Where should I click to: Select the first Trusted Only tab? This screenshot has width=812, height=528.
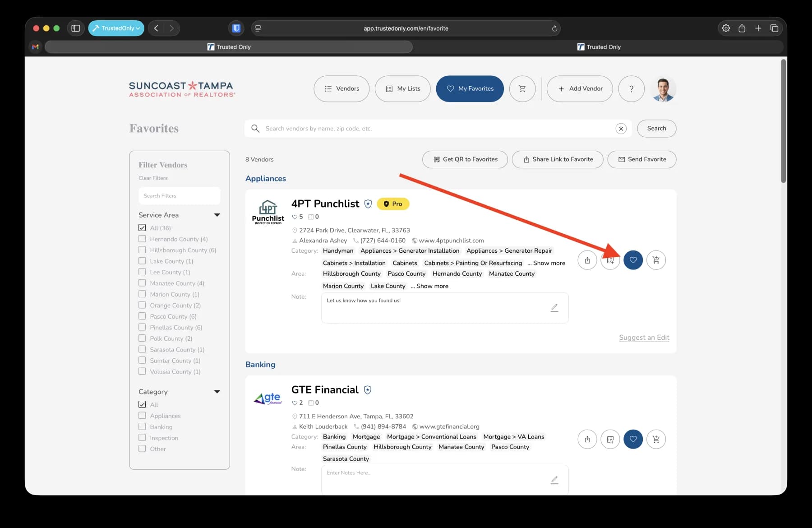(229, 47)
